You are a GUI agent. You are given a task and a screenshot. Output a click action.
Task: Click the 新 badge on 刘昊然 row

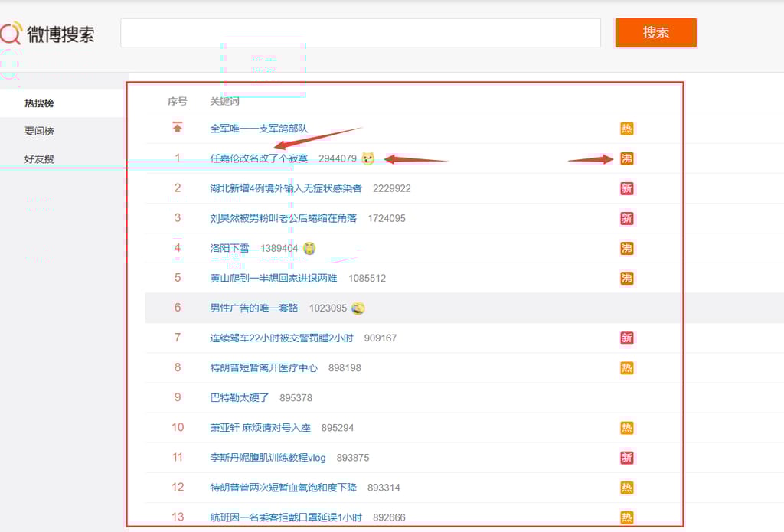click(626, 218)
